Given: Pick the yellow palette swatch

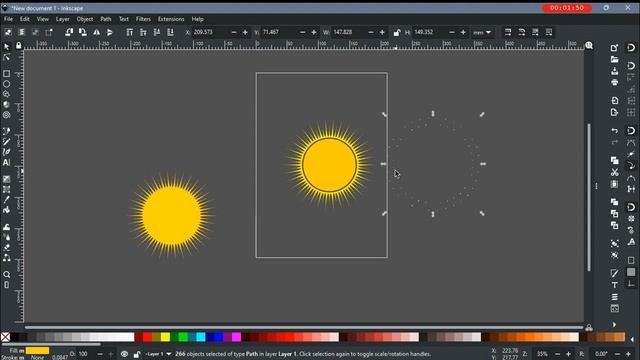Looking at the screenshot, I should click(x=165, y=337).
